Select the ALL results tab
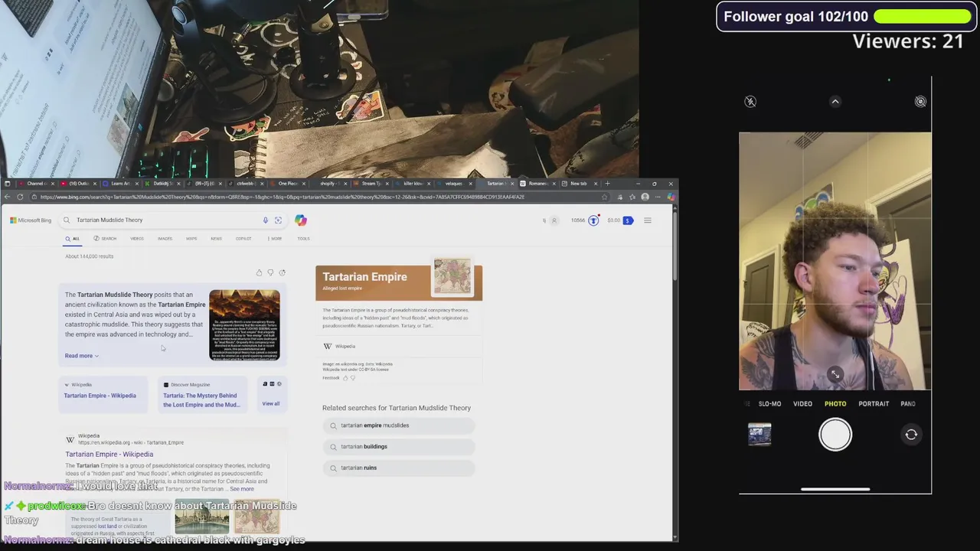 click(x=73, y=239)
